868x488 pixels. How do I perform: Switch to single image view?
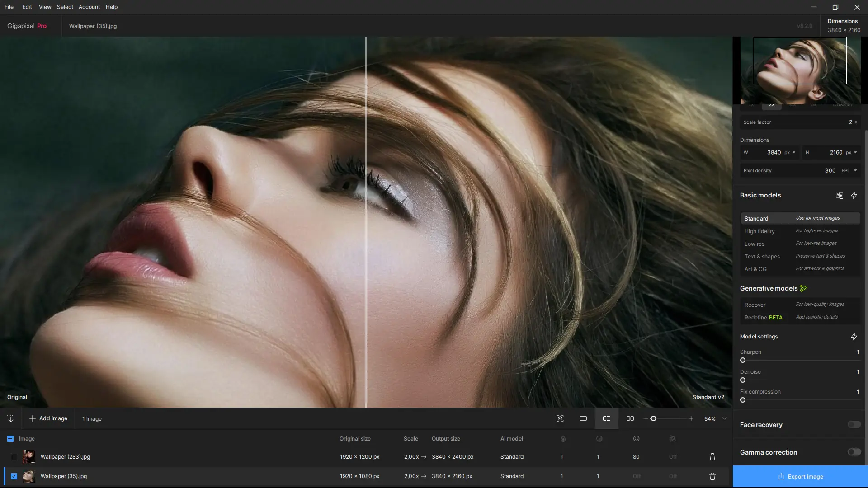click(583, 418)
